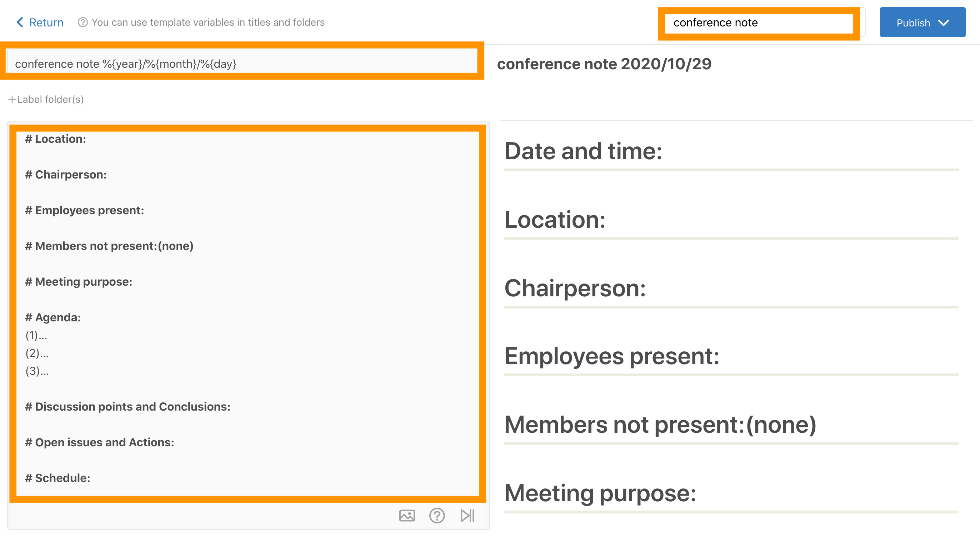980x537 pixels.
Task: Click the '# Agenda:' line in editor
Action: pos(53,317)
